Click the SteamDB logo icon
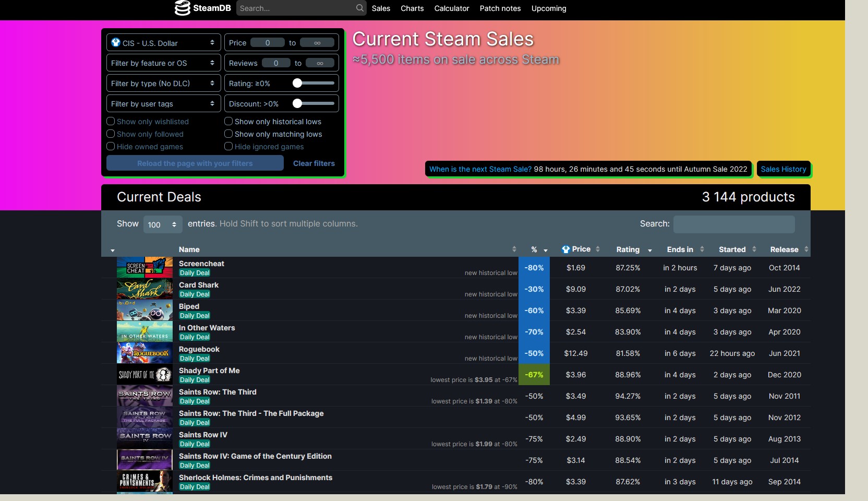868x501 pixels. [182, 8]
